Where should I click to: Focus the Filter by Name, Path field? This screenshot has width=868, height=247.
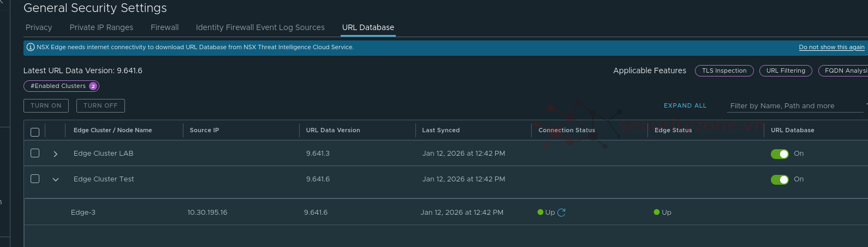coord(794,106)
